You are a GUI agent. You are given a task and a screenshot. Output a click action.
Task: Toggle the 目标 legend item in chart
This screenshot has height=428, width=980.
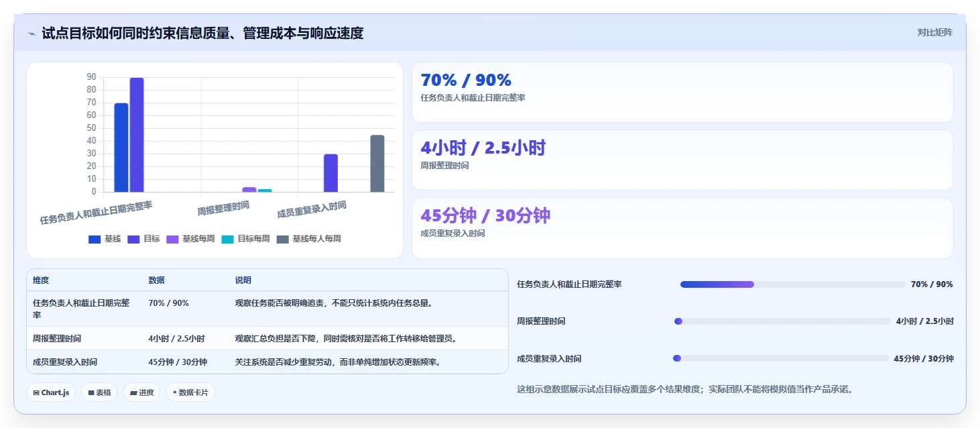pos(143,239)
